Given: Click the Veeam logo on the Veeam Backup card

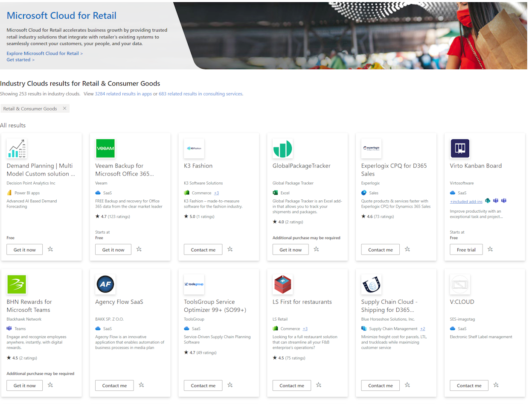Looking at the screenshot, I should [x=105, y=148].
